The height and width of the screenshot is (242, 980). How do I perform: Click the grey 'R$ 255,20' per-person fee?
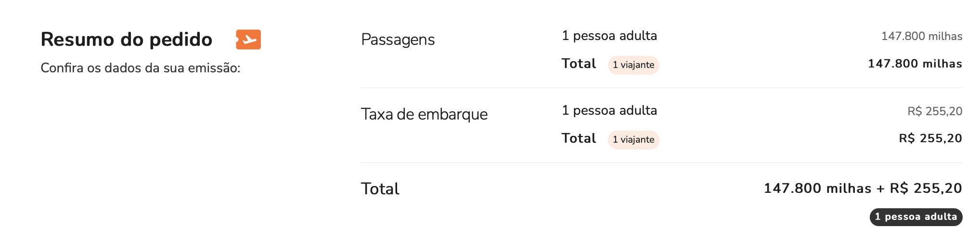click(x=935, y=111)
